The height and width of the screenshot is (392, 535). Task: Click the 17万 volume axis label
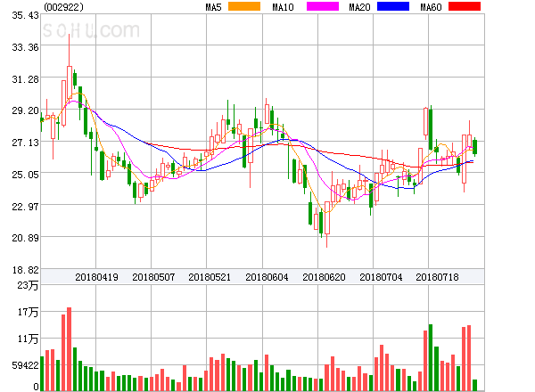click(28, 312)
